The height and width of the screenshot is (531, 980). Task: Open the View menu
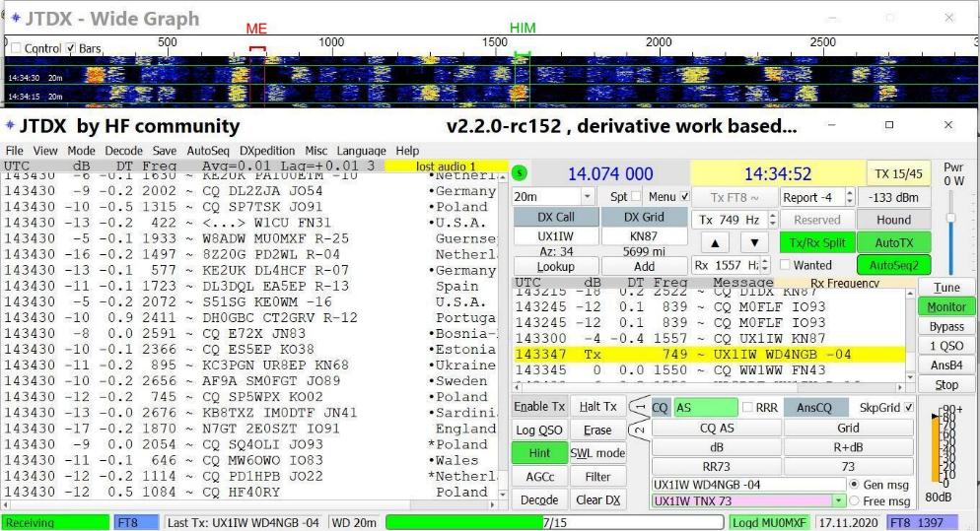coord(45,151)
